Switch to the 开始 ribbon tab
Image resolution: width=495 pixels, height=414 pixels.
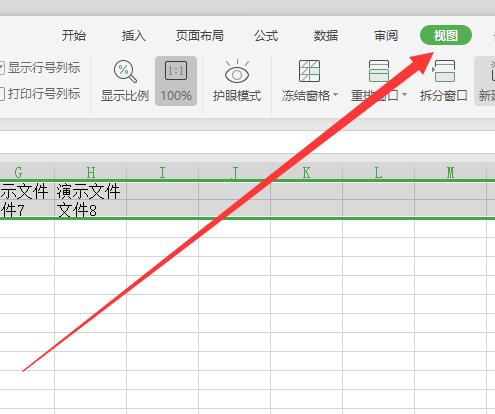(74, 35)
